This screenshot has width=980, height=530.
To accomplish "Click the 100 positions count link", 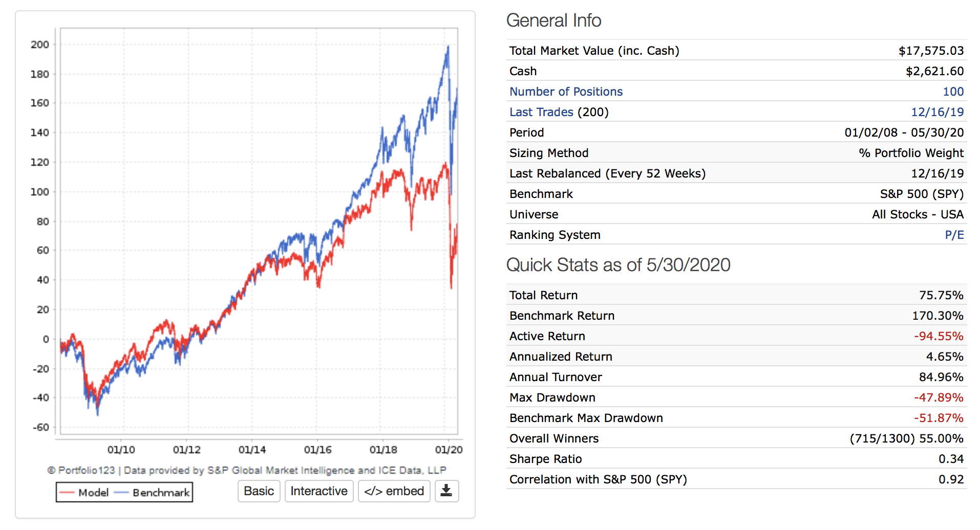I will pos(953,92).
